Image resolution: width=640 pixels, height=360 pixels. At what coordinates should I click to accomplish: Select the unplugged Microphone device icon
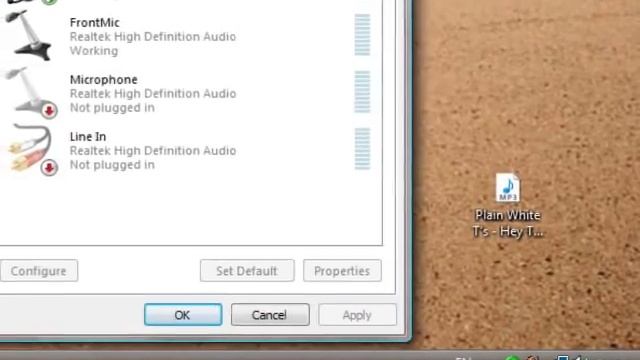pos(31,93)
